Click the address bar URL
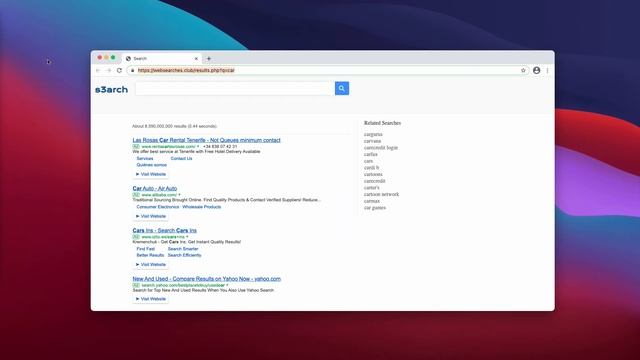 (x=186, y=70)
